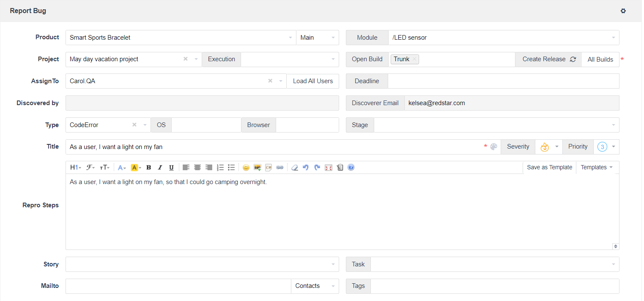
Task: Click the All Builds button
Action: [600, 60]
